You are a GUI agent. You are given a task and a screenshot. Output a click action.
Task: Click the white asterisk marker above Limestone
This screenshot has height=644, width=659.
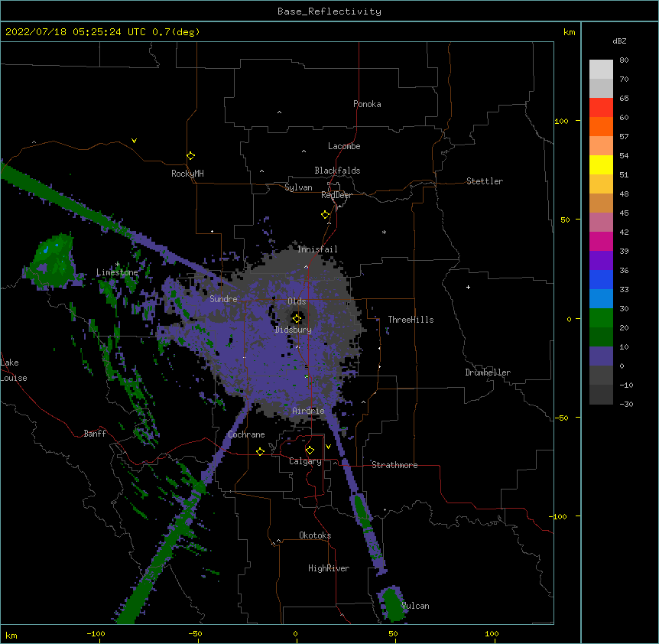[117, 265]
